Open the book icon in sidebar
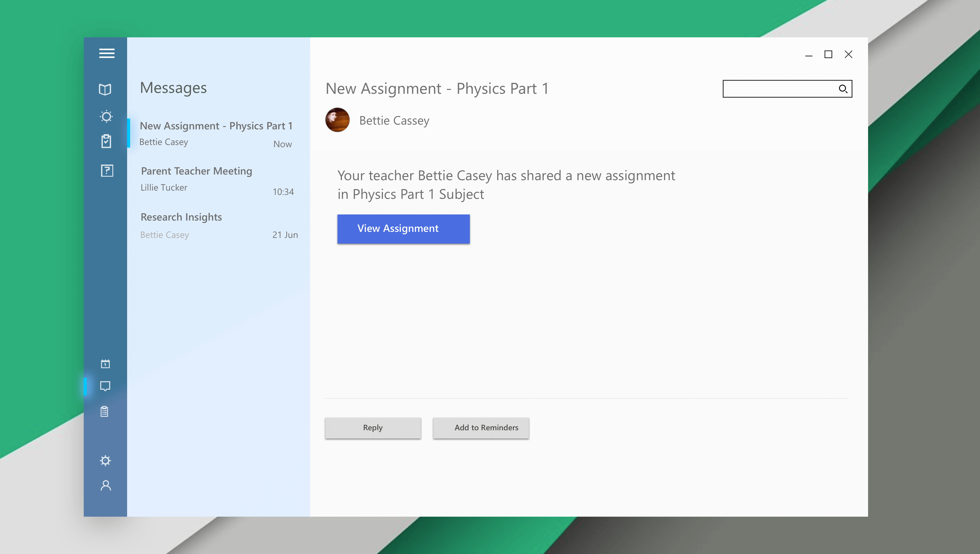Image resolution: width=980 pixels, height=554 pixels. pos(105,89)
